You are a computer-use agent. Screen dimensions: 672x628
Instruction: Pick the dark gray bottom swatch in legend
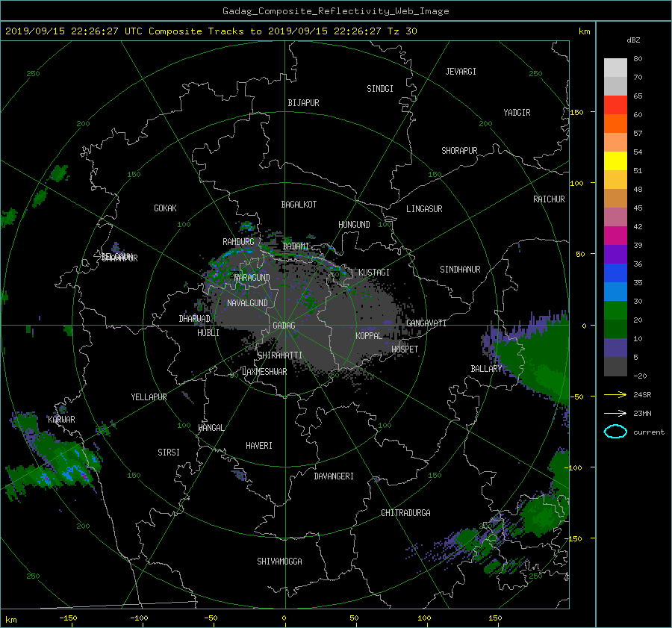pos(615,367)
